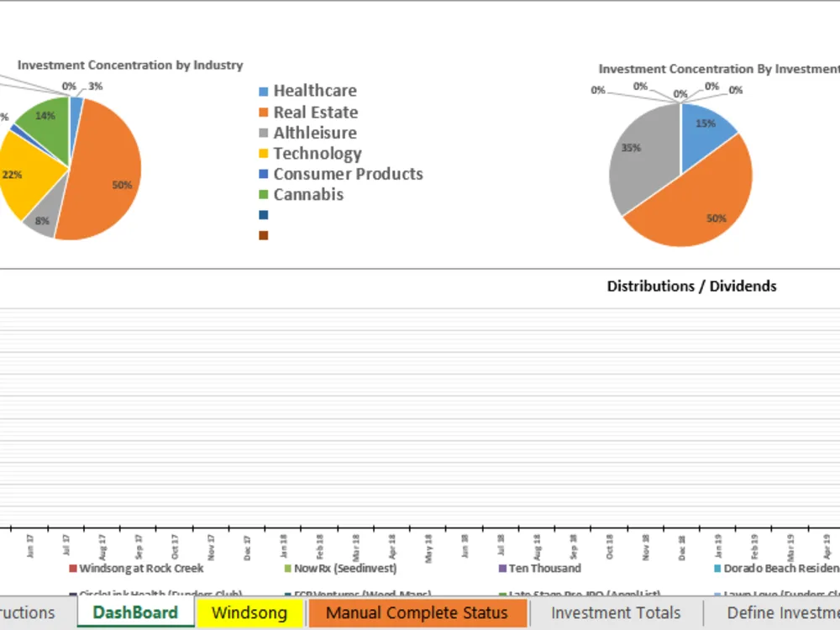The width and height of the screenshot is (840, 630).
Task: Select the Althleisure legend label
Action: coord(315,133)
